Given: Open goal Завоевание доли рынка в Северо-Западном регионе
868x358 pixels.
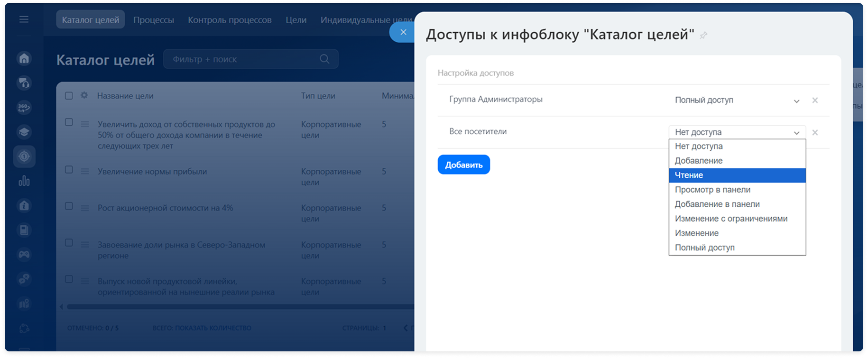Looking at the screenshot, I should 181,250.
